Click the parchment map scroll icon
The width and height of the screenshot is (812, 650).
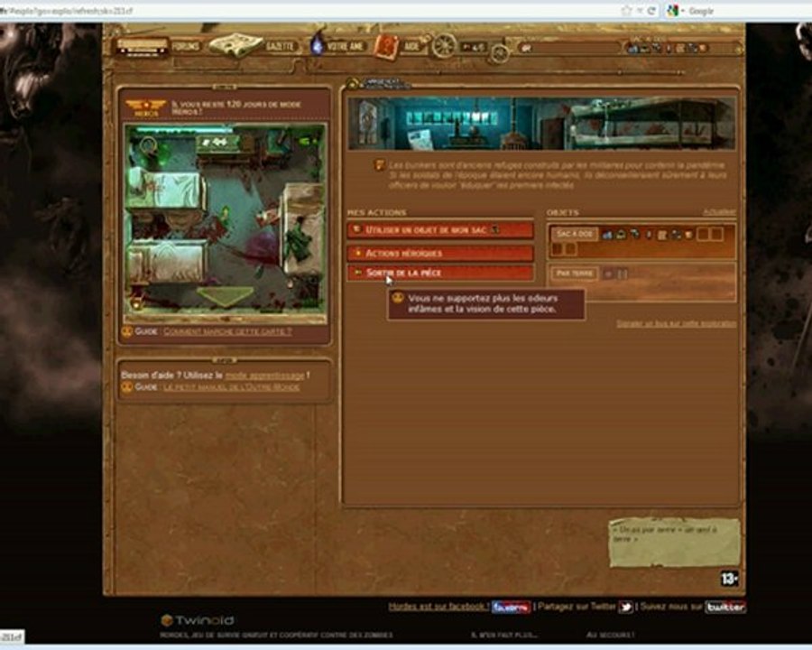236,45
